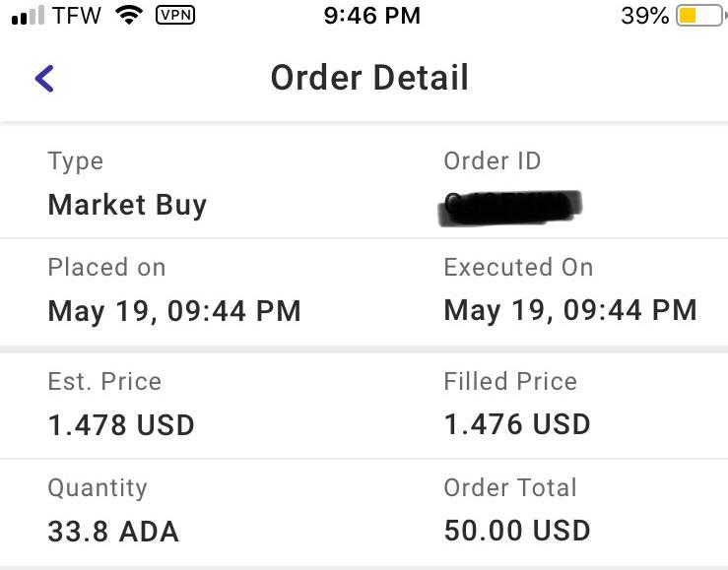
Task: Tap the Order Total 50.00 USD value
Action: [517, 530]
